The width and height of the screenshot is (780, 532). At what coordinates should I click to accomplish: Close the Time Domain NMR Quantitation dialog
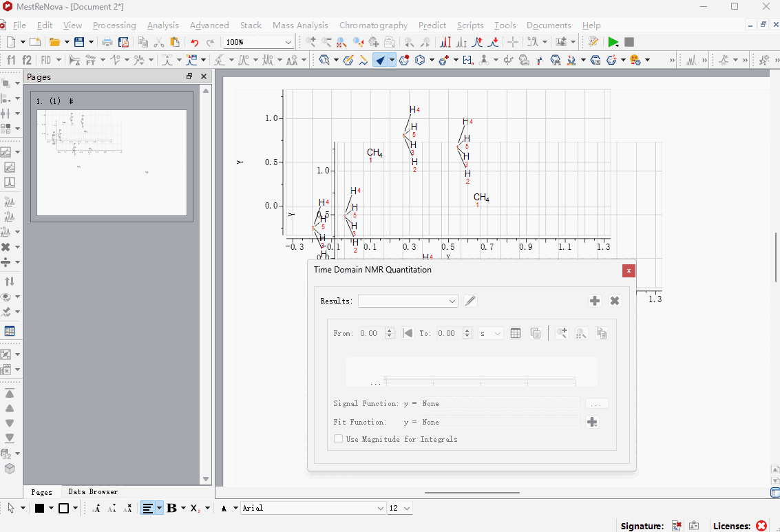click(x=629, y=270)
